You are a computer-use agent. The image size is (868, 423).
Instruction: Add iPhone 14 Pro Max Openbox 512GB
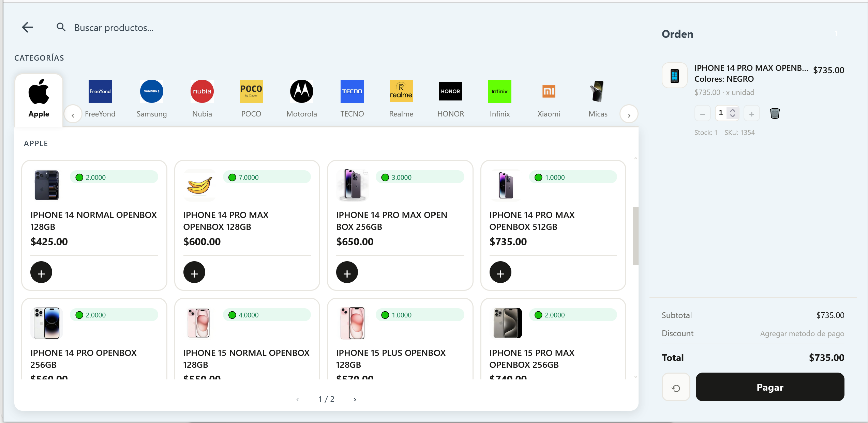(500, 272)
